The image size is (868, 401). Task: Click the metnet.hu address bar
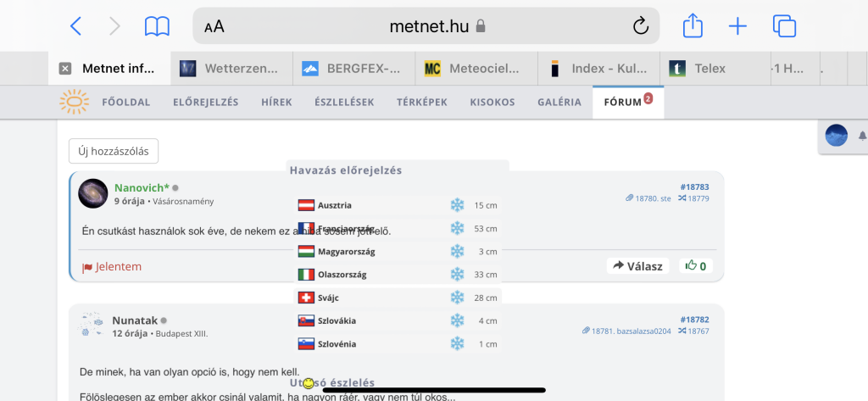click(428, 26)
